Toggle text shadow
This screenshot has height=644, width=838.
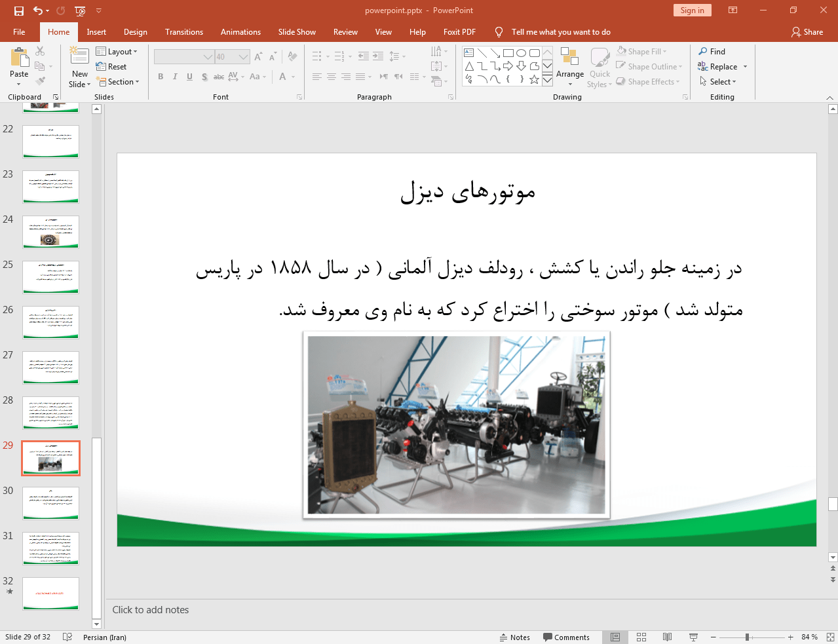coord(204,77)
